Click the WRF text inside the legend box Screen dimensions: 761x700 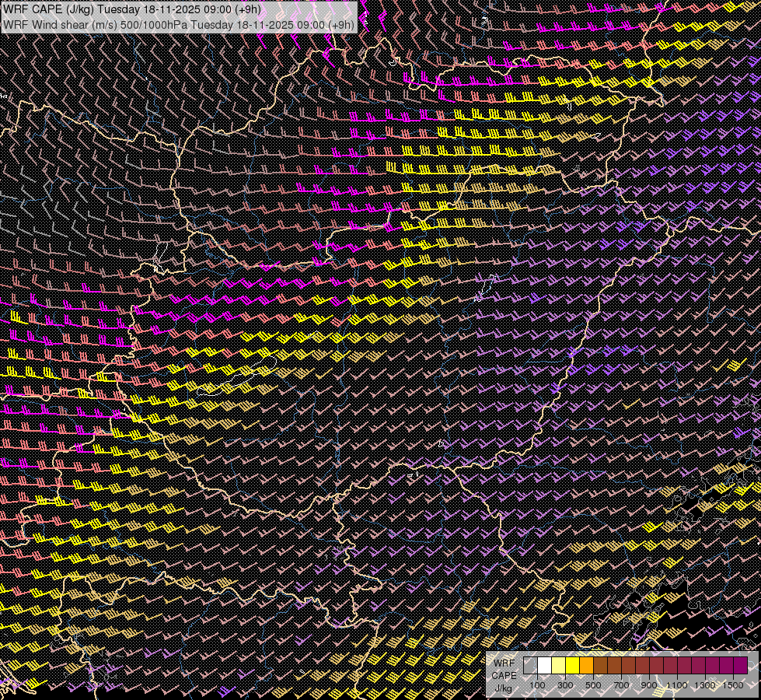[504, 663]
